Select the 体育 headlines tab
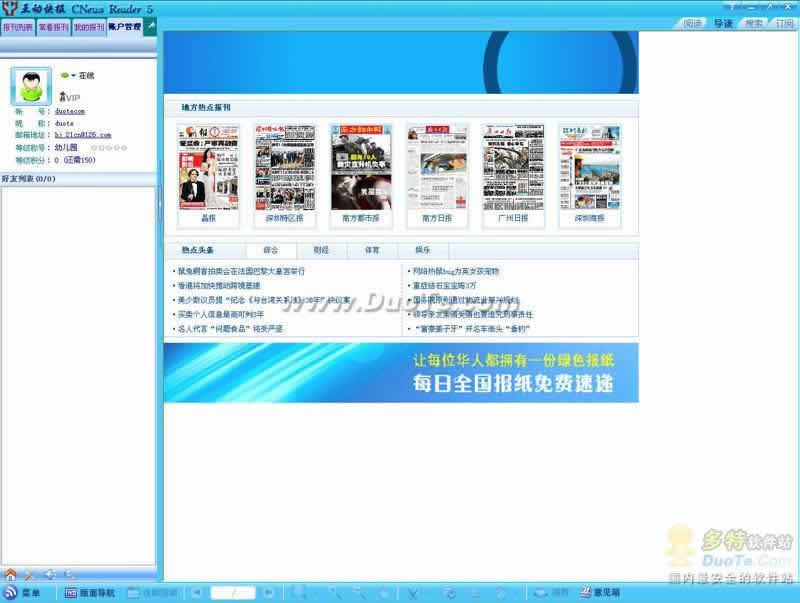 [372, 250]
